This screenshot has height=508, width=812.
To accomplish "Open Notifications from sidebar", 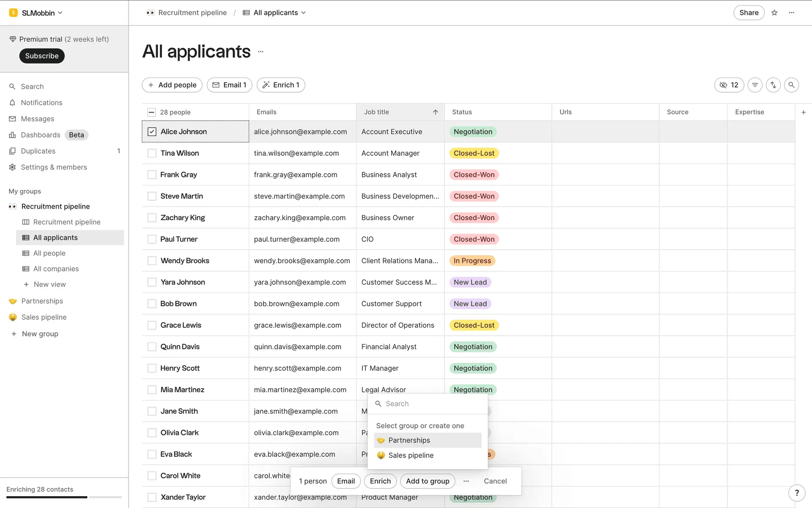I will pyautogui.click(x=41, y=103).
